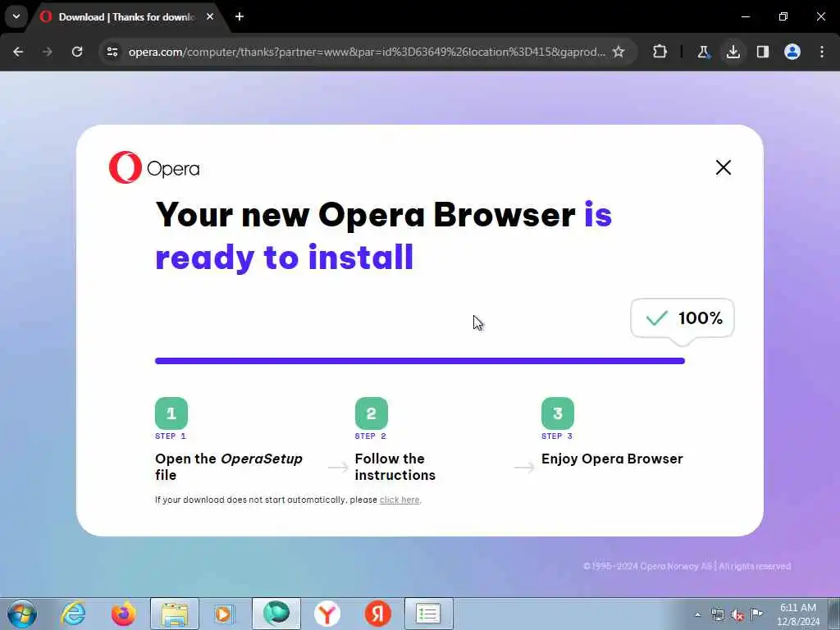The height and width of the screenshot is (630, 840).
Task: Launch Firefox from taskbar
Action: [123, 614]
